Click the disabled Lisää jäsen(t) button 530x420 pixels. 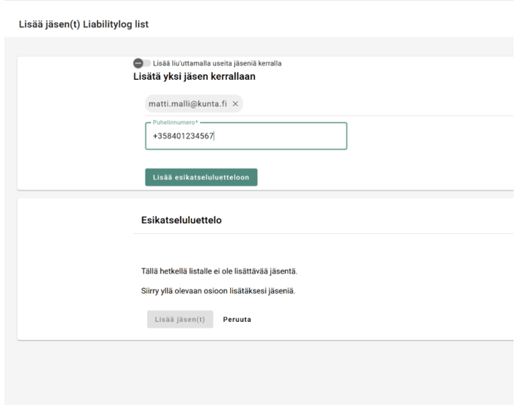180,320
